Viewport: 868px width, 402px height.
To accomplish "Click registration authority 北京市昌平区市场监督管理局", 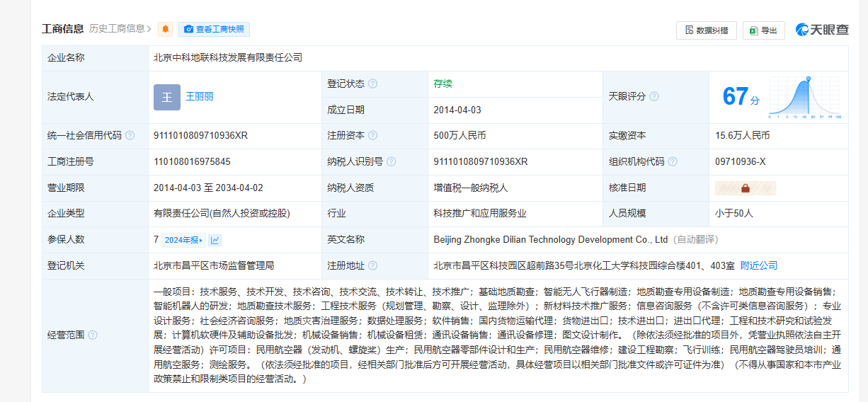I will coord(214,266).
